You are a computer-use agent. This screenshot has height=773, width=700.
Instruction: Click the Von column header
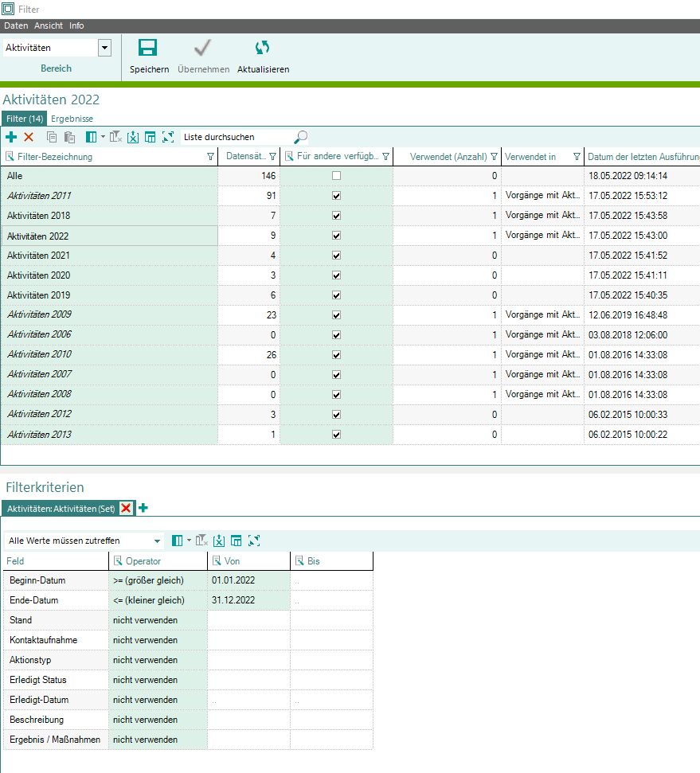(249, 561)
